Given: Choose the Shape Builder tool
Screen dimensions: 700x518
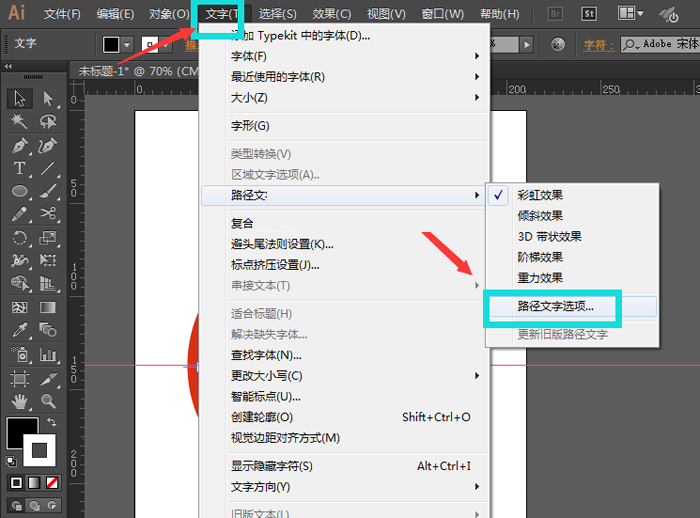Looking at the screenshot, I should pos(19,283).
